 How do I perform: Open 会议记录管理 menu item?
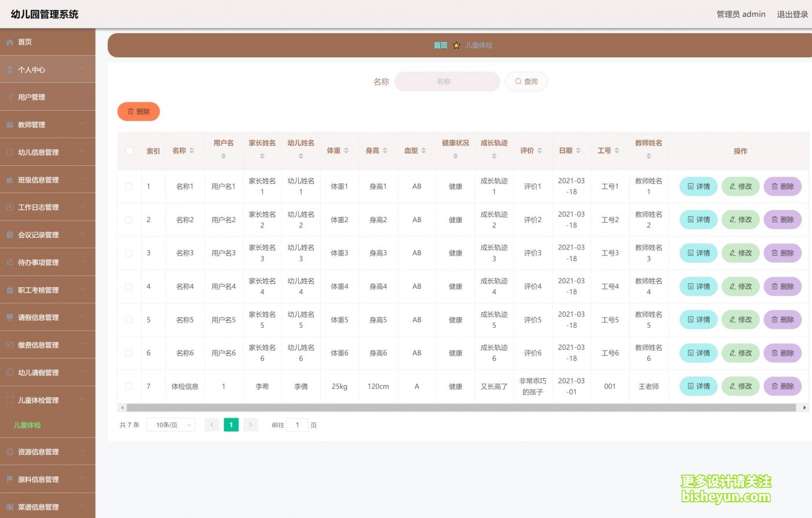pyautogui.click(x=48, y=235)
